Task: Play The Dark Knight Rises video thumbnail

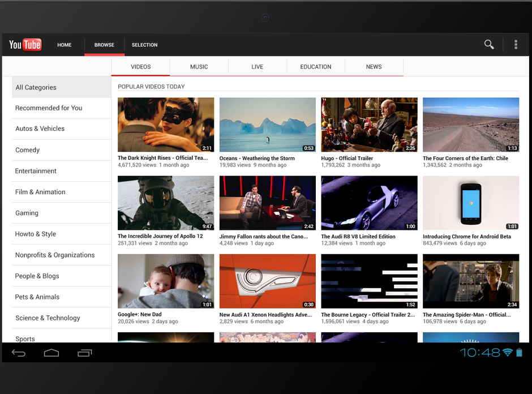Action: tap(166, 125)
